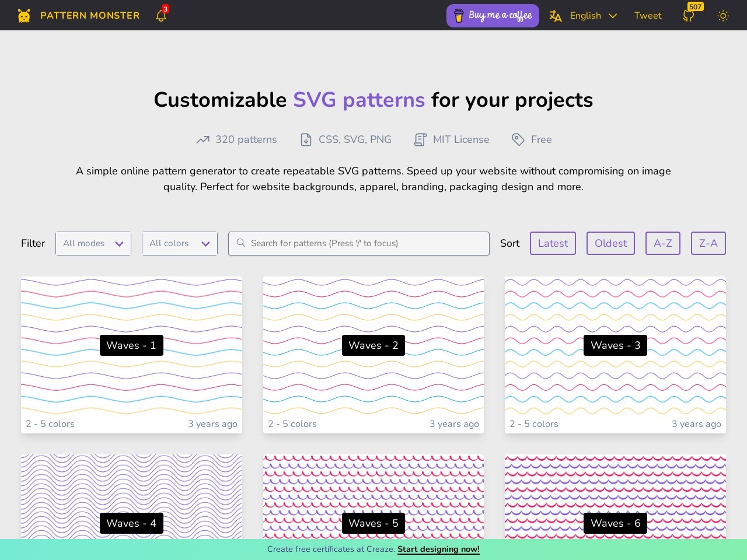Sort patterns by Latest
The height and width of the screenshot is (560, 747).
[553, 243]
